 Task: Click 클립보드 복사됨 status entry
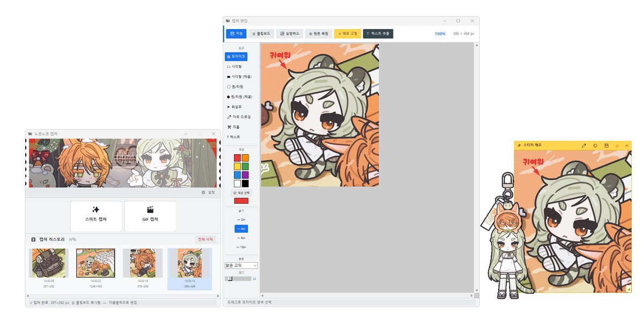tap(86, 302)
